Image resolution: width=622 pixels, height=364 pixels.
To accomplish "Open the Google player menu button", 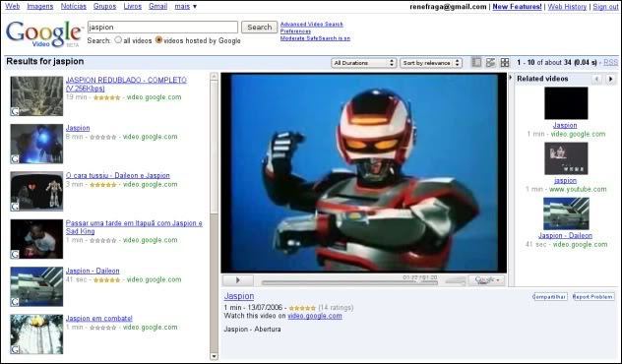I will (x=487, y=280).
